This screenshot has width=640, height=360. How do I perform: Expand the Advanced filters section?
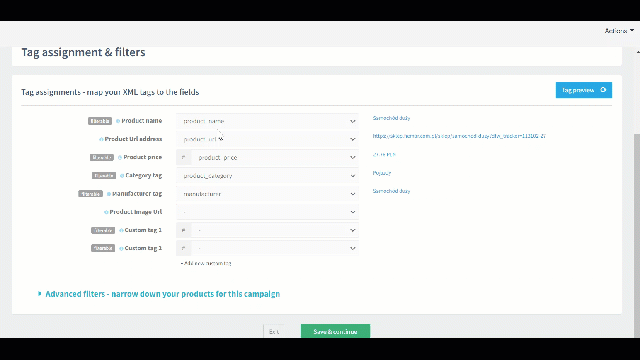(159, 294)
